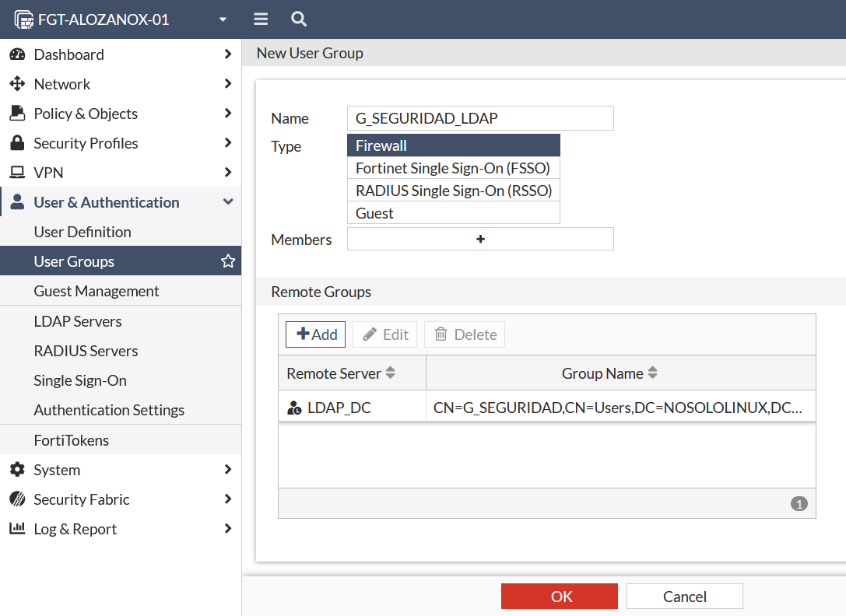Image resolution: width=846 pixels, height=616 pixels.
Task: Open the FGT-ALOZANOX-01 device dropdown
Action: coord(223,19)
